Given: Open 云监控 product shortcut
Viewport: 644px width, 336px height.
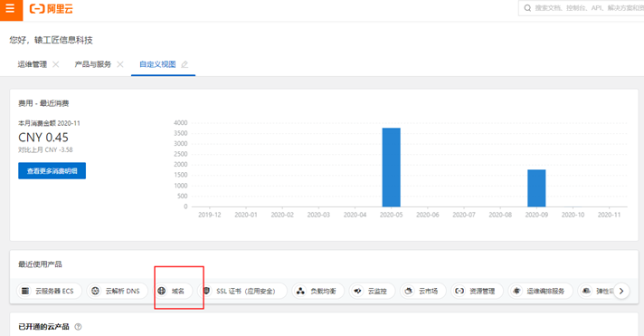Looking at the screenshot, I should click(x=372, y=291).
